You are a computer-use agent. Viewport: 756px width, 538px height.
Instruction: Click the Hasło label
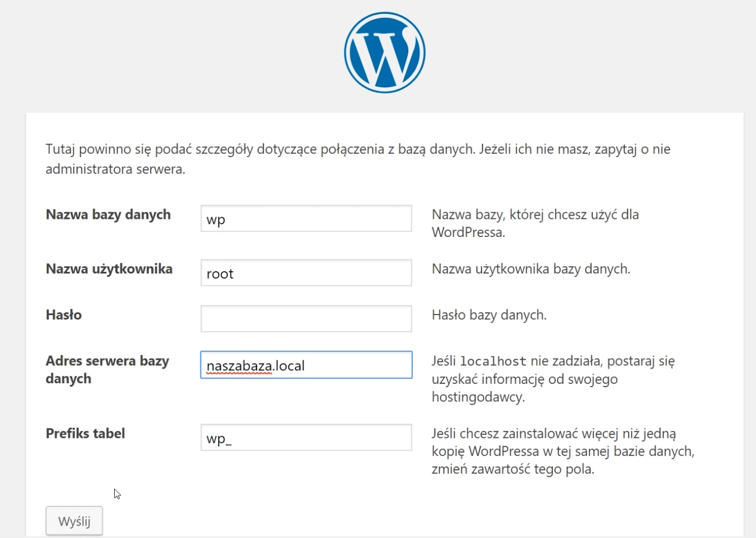pos(64,315)
